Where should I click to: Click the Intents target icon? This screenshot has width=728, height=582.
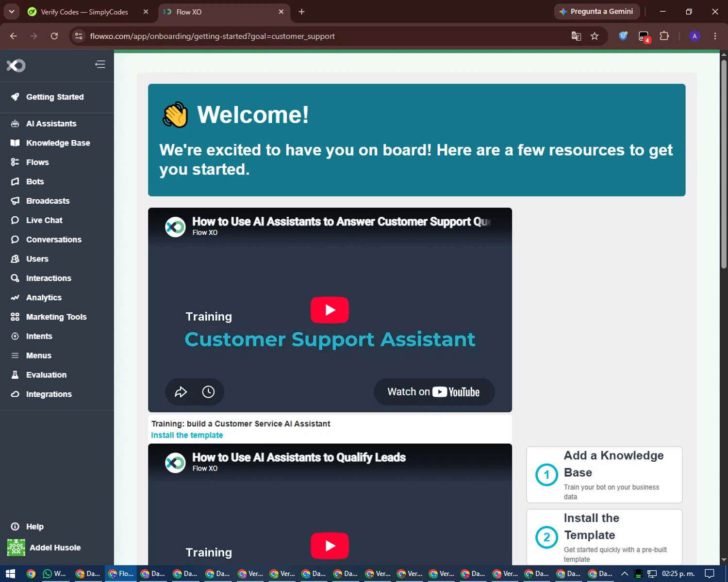15,336
